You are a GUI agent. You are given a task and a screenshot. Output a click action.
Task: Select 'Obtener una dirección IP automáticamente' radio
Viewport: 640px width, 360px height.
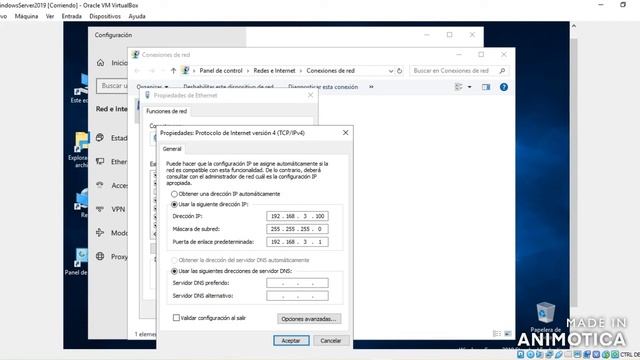(x=174, y=194)
